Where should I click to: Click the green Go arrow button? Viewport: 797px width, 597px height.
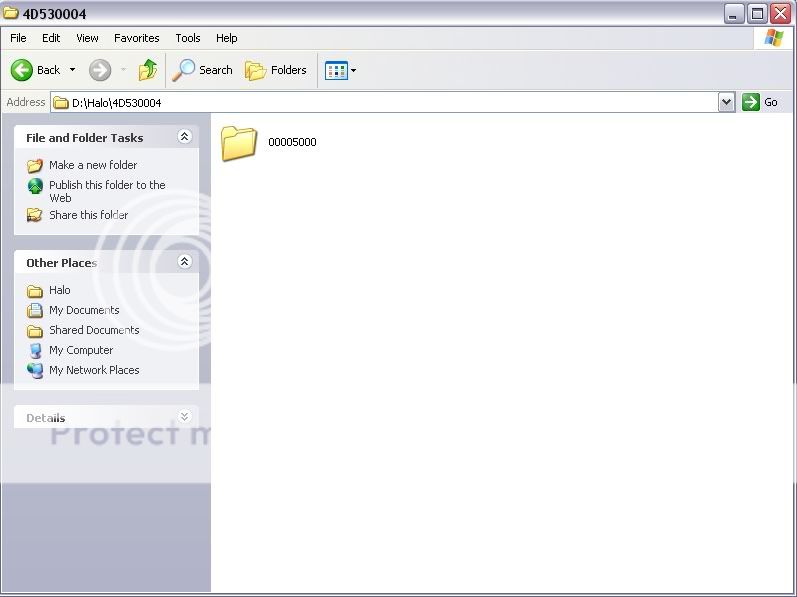pyautogui.click(x=751, y=102)
